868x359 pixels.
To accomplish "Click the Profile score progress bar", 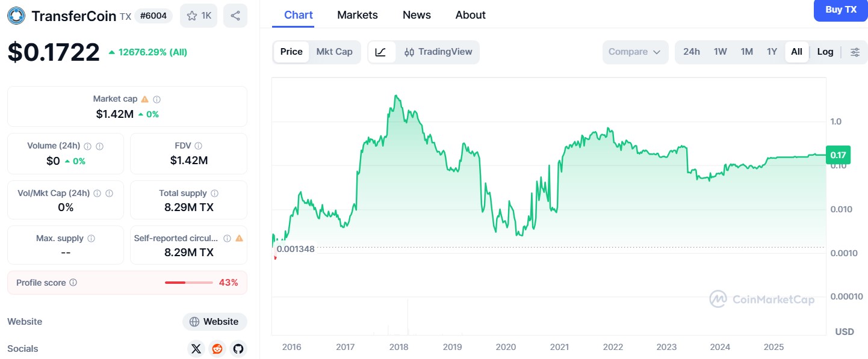I will coord(188,282).
